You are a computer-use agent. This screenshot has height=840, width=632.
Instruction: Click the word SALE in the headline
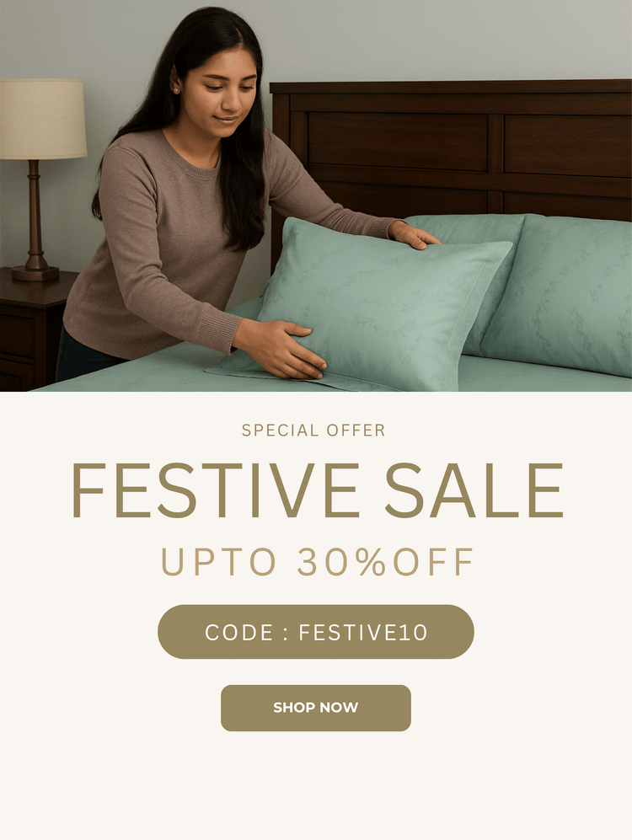474,490
